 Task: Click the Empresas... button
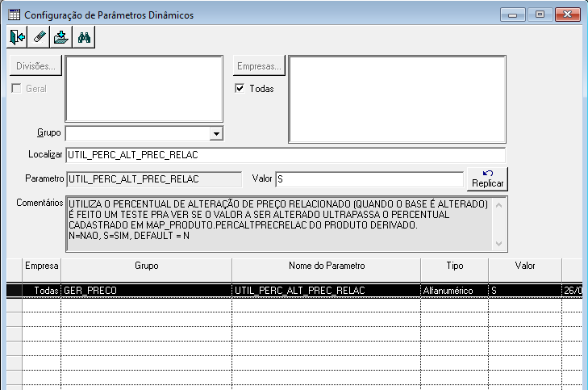coord(259,66)
